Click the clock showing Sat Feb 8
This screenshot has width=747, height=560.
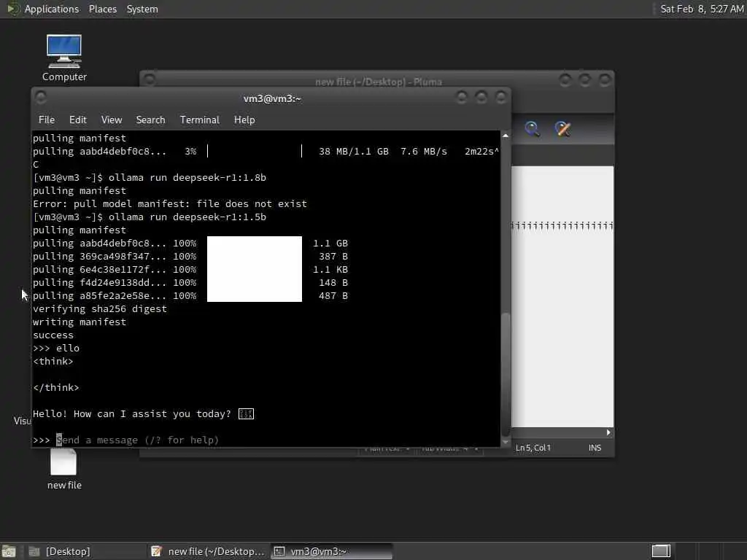point(702,9)
